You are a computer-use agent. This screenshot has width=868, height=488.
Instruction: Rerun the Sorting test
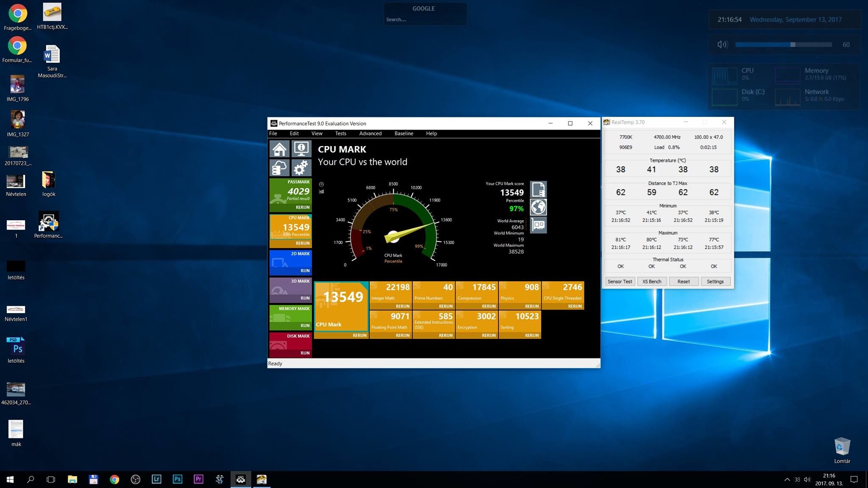[x=531, y=335]
